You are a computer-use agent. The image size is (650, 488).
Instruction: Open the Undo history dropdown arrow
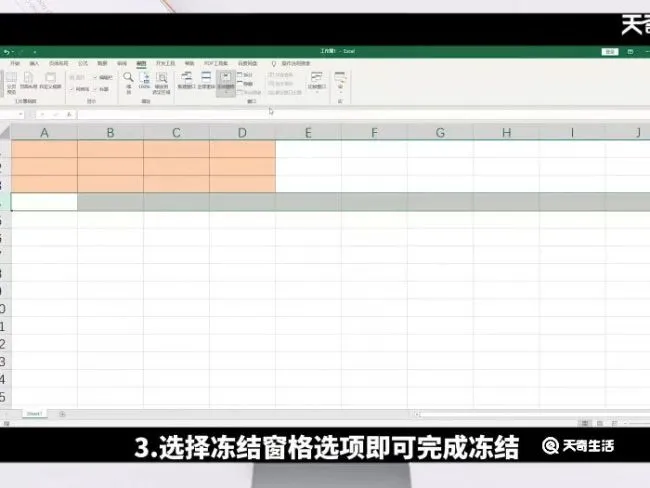pos(13,52)
